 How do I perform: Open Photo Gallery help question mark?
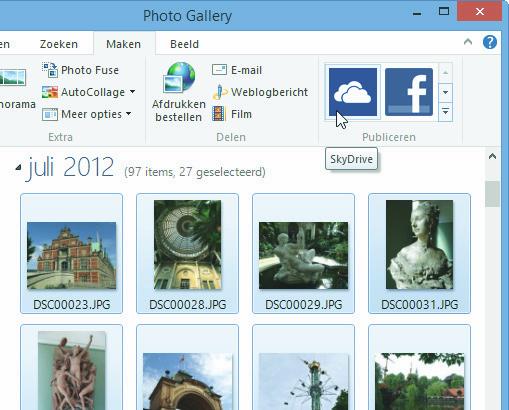coord(490,42)
